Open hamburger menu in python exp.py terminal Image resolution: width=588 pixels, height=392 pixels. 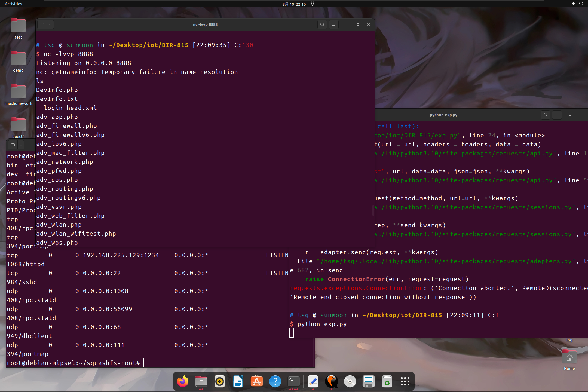(557, 115)
